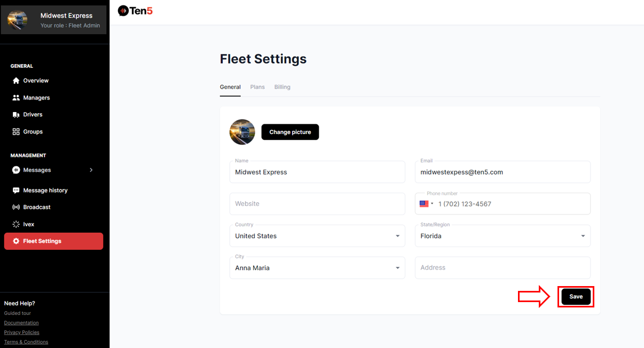Click the Drivers truck icon
Screen dimensions: 644x348
[16, 115]
